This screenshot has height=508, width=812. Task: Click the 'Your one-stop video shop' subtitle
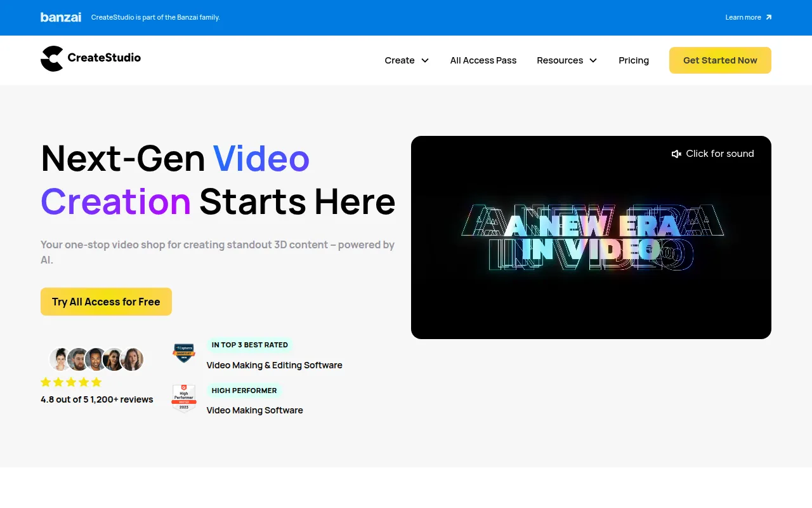point(218,252)
